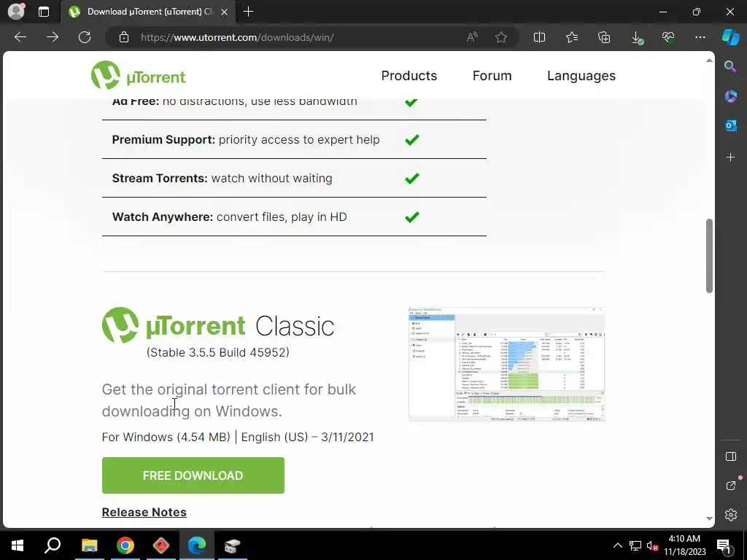The image size is (747, 560).
Task: Open the Products menu
Action: tap(409, 76)
